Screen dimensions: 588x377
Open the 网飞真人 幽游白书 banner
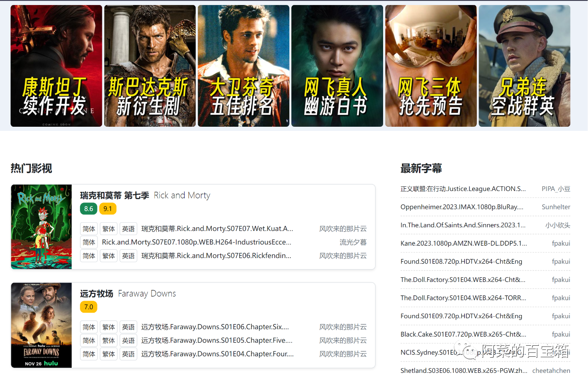coord(337,66)
